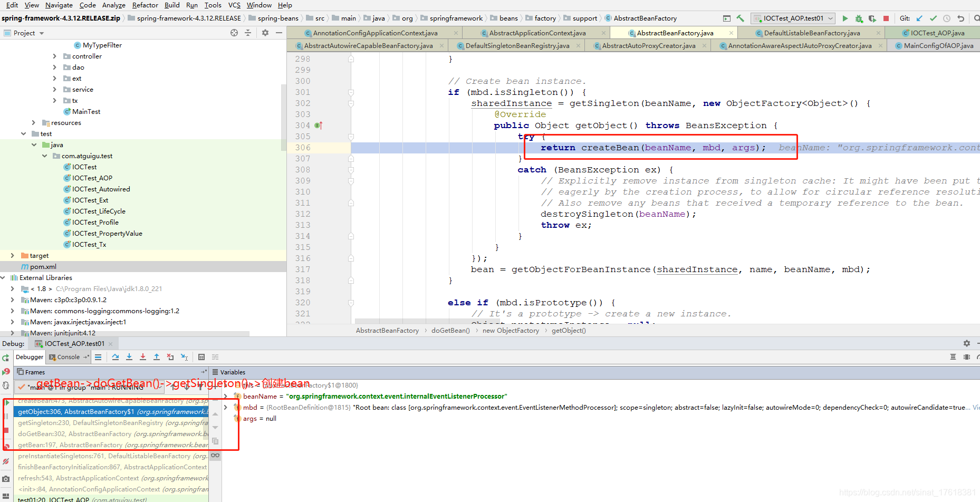980x502 pixels.
Task: Click the Step Out debugger icon
Action: pos(157,357)
